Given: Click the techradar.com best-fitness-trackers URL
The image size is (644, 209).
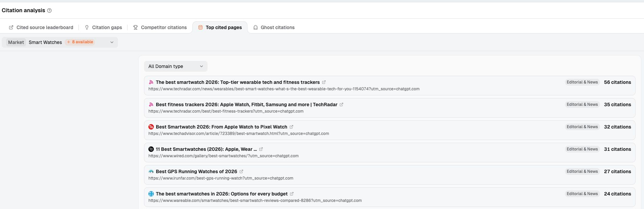Looking at the screenshot, I should coord(226,111).
